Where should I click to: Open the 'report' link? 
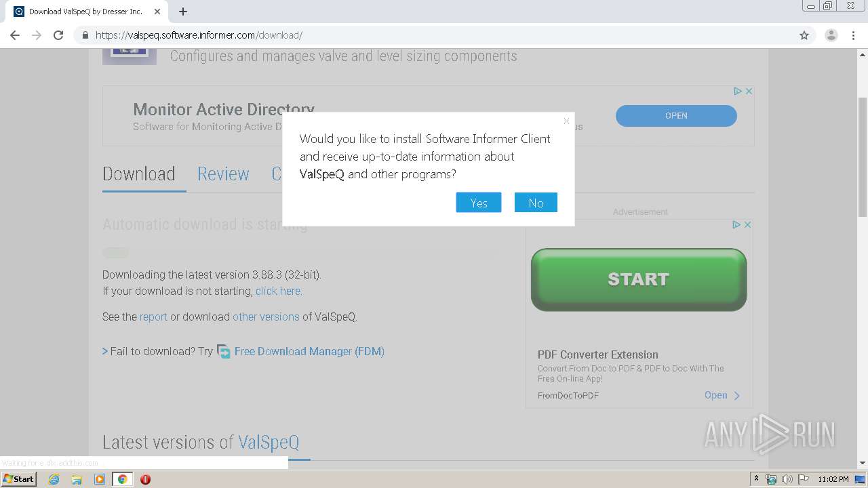coord(153,317)
